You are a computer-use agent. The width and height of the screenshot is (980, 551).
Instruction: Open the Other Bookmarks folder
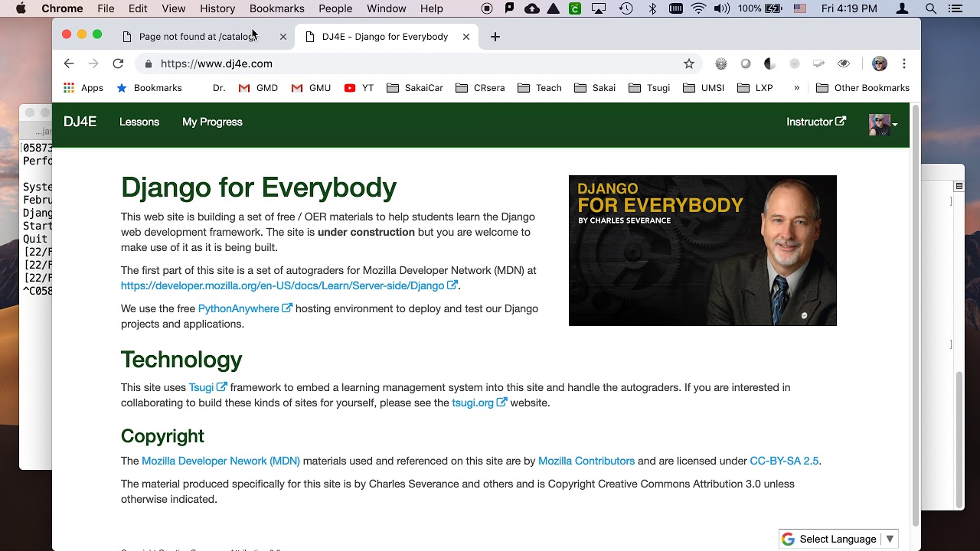click(863, 88)
